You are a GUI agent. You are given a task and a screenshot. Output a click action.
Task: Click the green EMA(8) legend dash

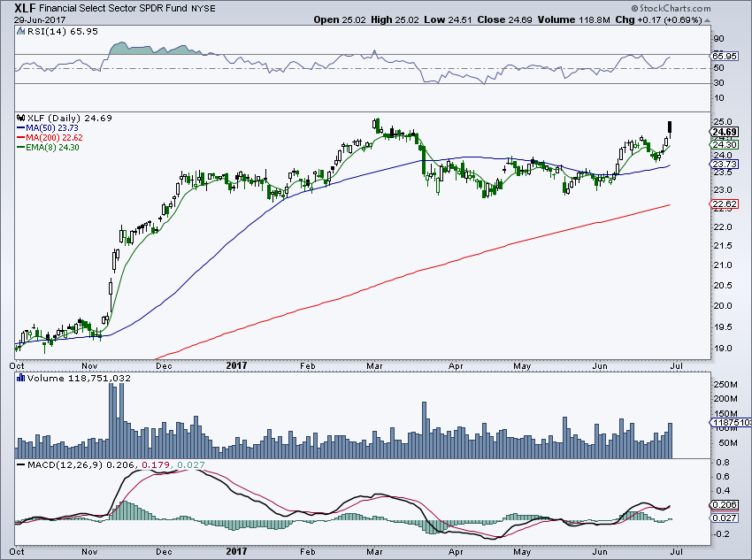click(x=20, y=147)
